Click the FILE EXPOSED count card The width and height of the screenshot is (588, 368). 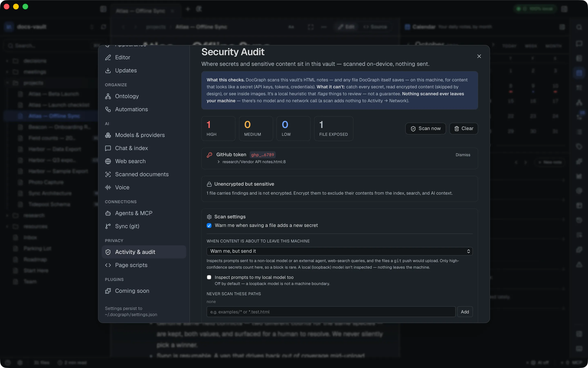(x=334, y=129)
